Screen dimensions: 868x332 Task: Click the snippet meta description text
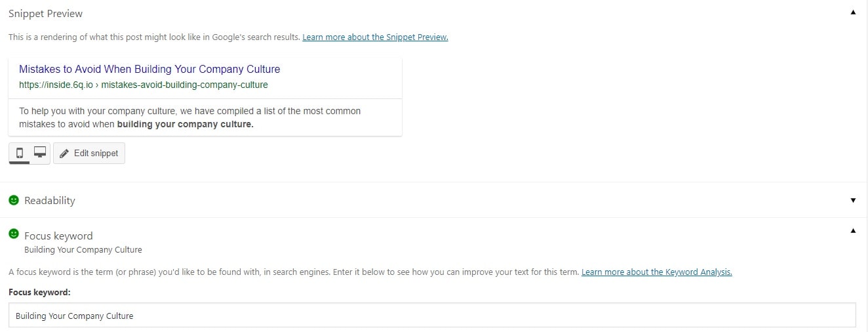tap(190, 117)
